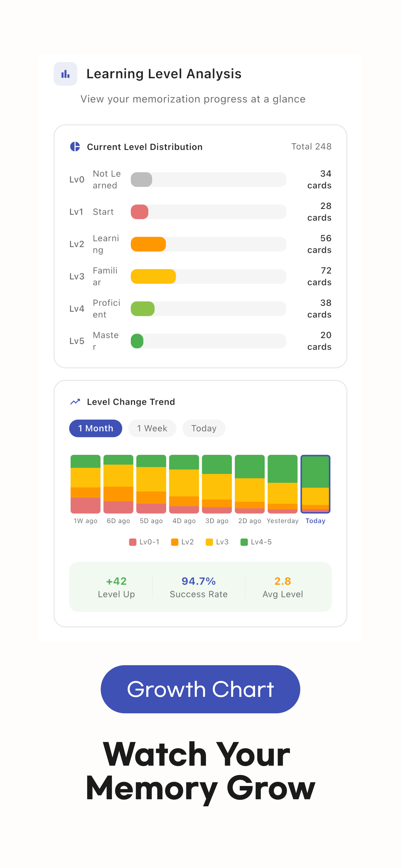Click the pie chart icon for Current Level Distribution

[x=75, y=147]
